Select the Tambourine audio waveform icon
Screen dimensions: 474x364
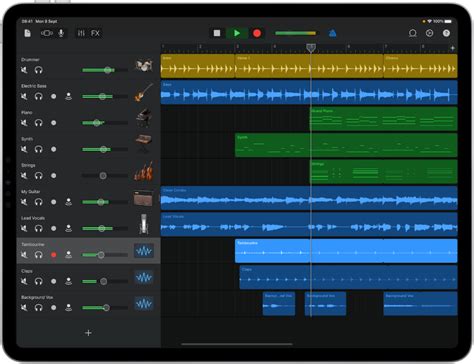[x=144, y=251]
